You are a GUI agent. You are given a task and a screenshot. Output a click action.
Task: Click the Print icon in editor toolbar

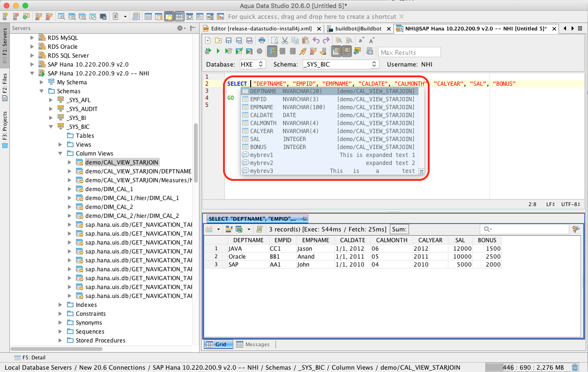(262, 41)
